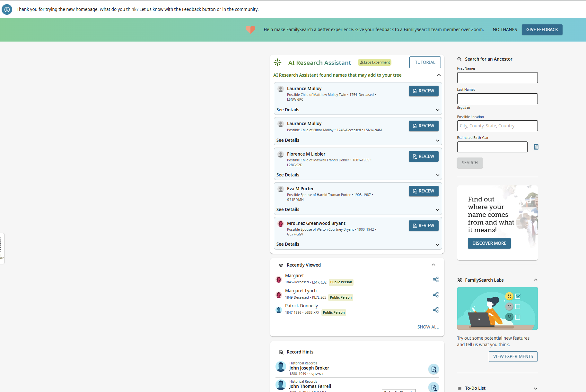
Task: Click the Record Hints header icon
Action: 281,352
